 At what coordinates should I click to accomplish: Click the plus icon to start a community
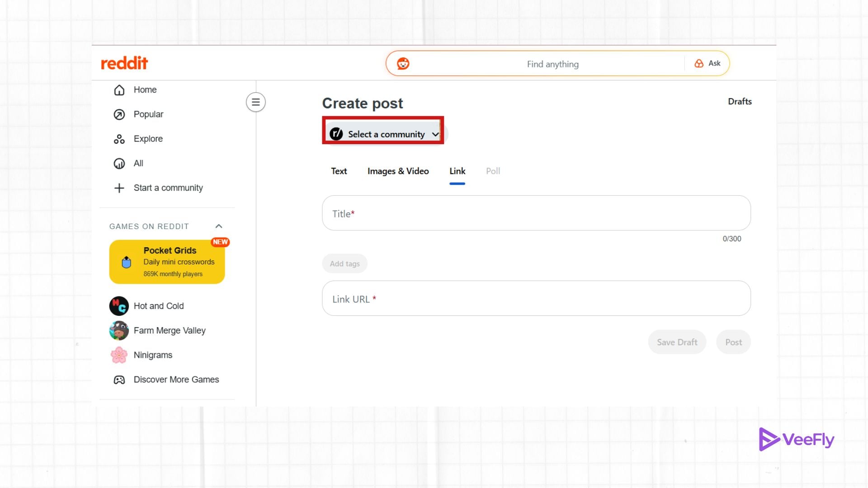tap(119, 188)
